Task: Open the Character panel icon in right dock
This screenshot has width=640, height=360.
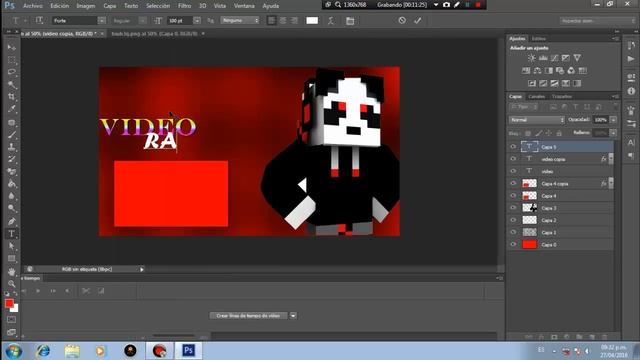Action: [631, 142]
